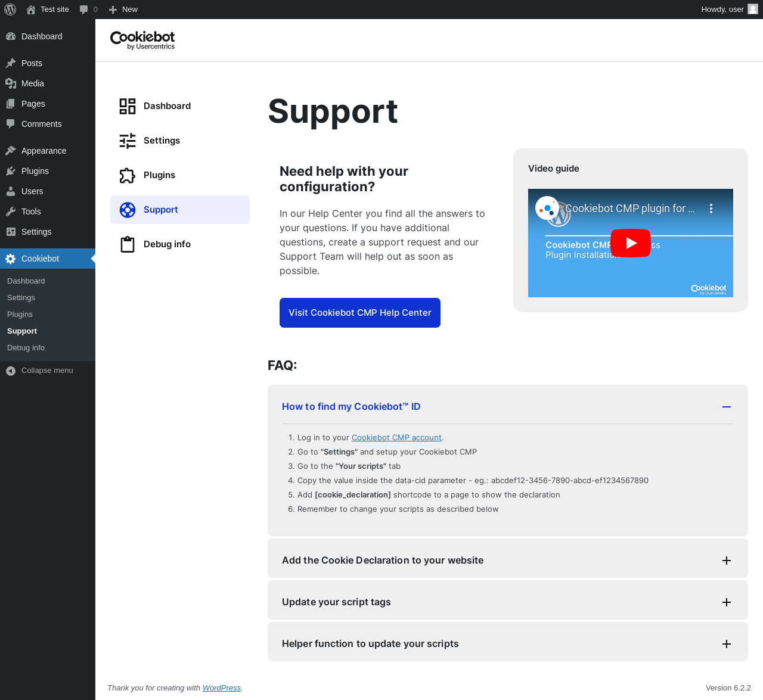Click the plus New icon in admin bar
Screen dimensions: 763x700
[113, 10]
